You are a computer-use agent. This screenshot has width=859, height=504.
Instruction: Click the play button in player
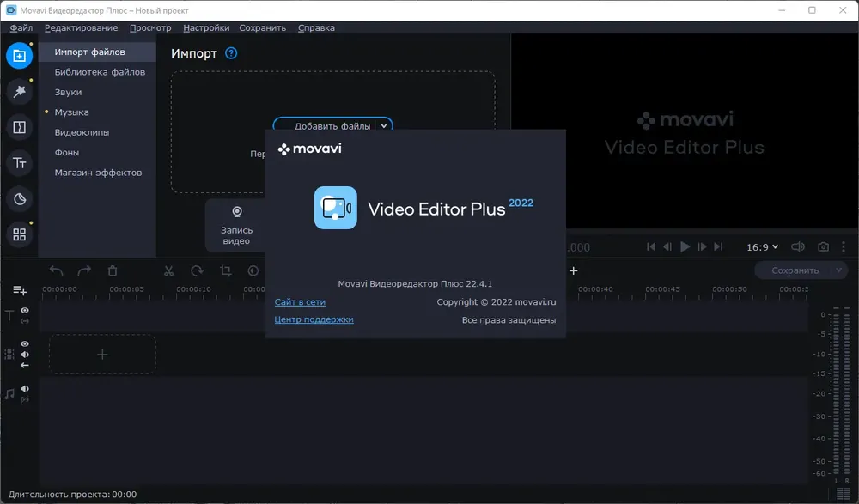[685, 247]
